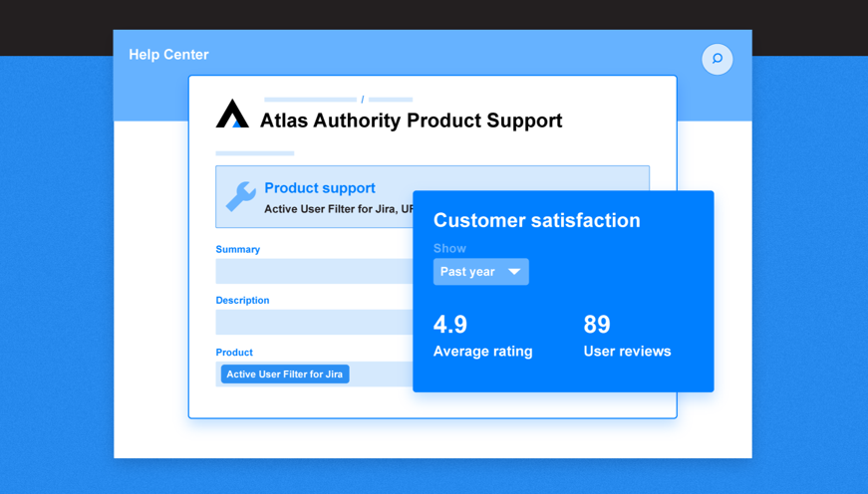Select the first breadcrumb placeholder bar

[x=310, y=100]
